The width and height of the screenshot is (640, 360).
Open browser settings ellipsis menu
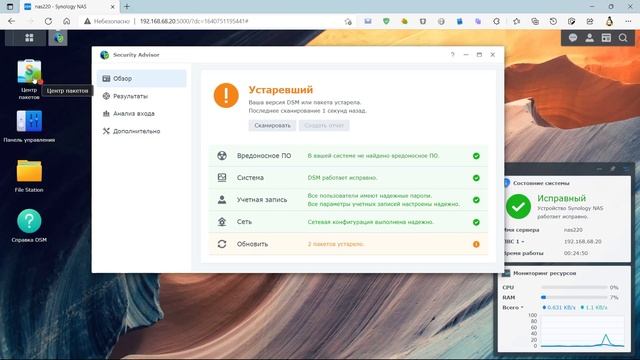(x=628, y=21)
